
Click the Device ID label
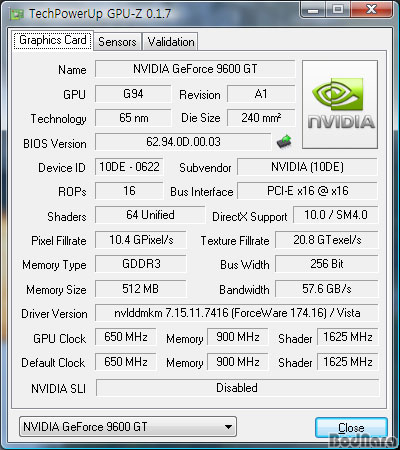(62, 168)
